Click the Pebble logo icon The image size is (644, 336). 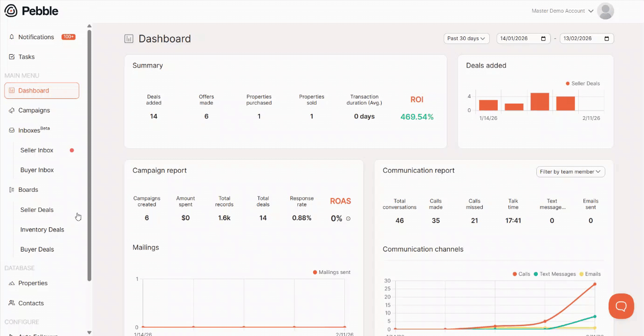(11, 11)
